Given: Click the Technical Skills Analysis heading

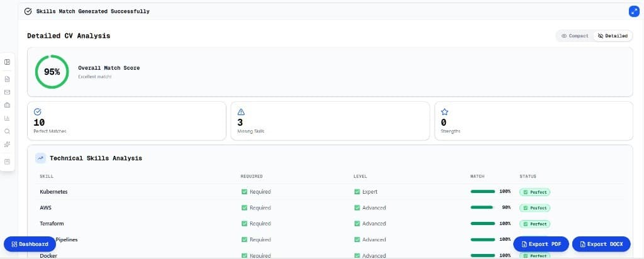Looking at the screenshot, I should (96, 158).
